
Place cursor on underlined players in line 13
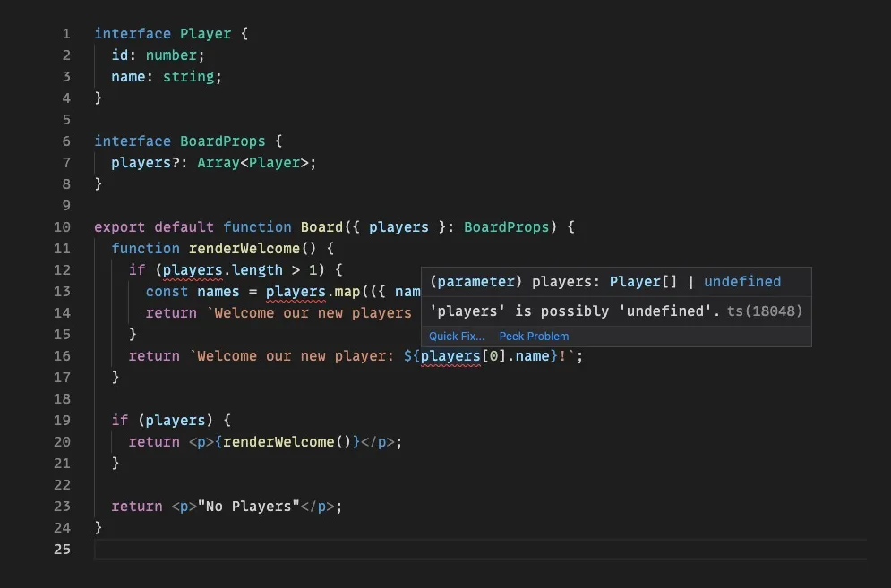tap(296, 292)
